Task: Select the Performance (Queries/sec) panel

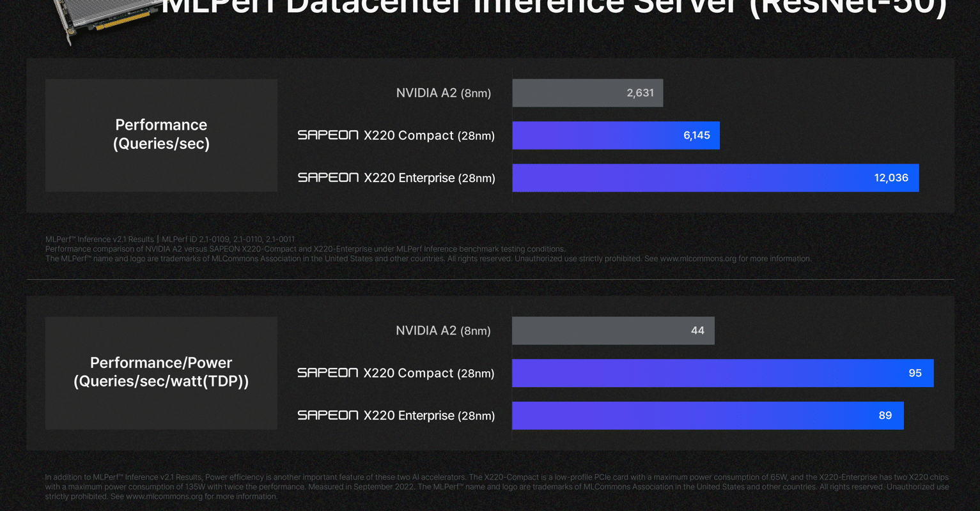Action: tap(161, 135)
